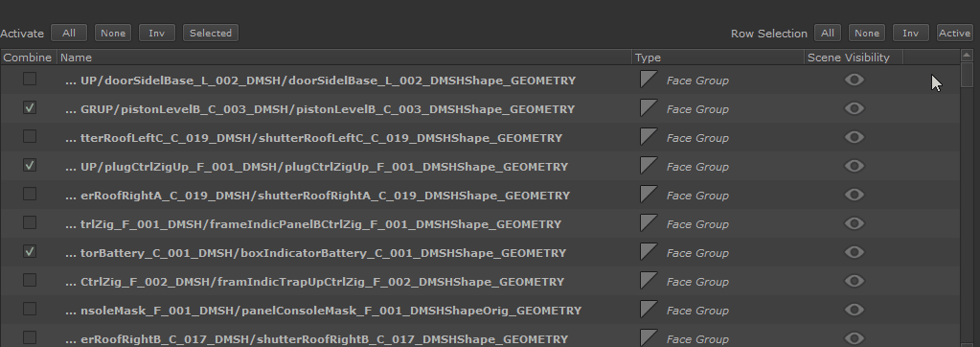Toggle scene visibility eye for doorSidelBase_L_002
The width and height of the screenshot is (980, 347).
click(x=854, y=80)
